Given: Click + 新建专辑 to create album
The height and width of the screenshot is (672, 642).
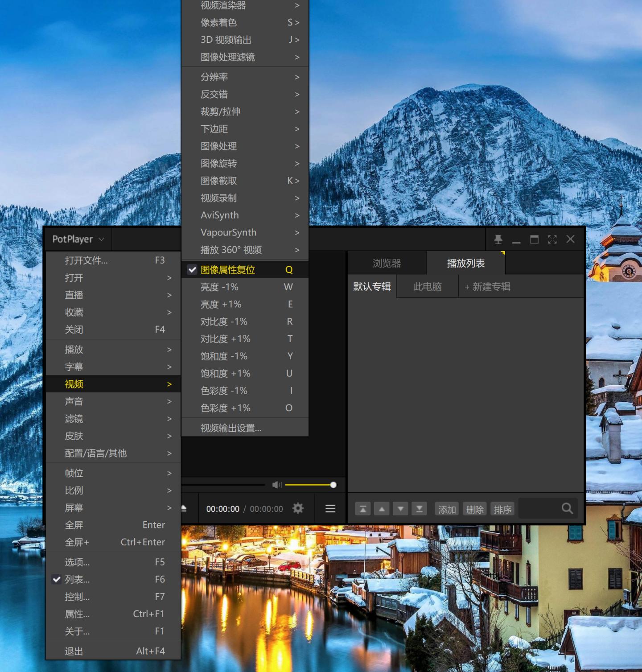Looking at the screenshot, I should tap(487, 287).
